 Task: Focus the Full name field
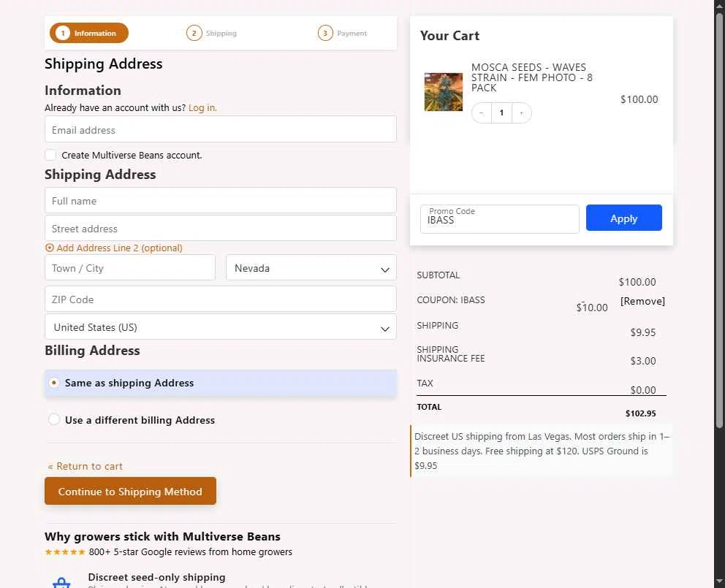click(x=221, y=200)
